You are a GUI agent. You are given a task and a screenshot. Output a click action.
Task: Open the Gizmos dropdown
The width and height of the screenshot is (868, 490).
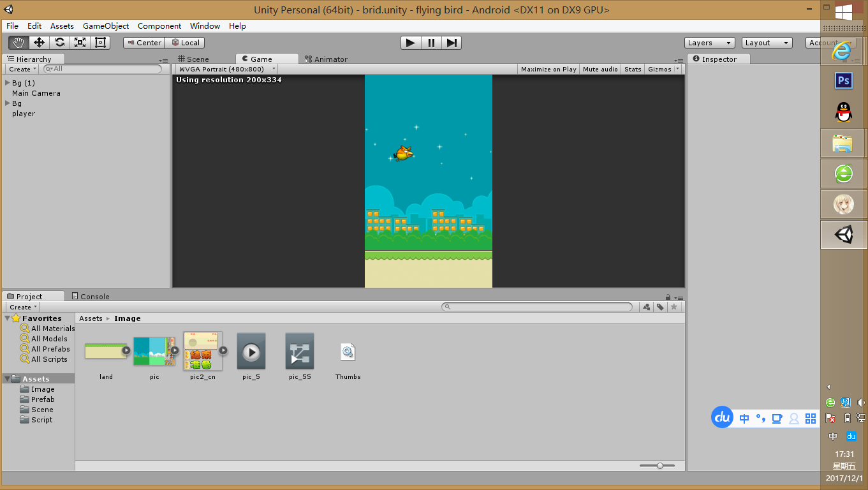coord(663,69)
